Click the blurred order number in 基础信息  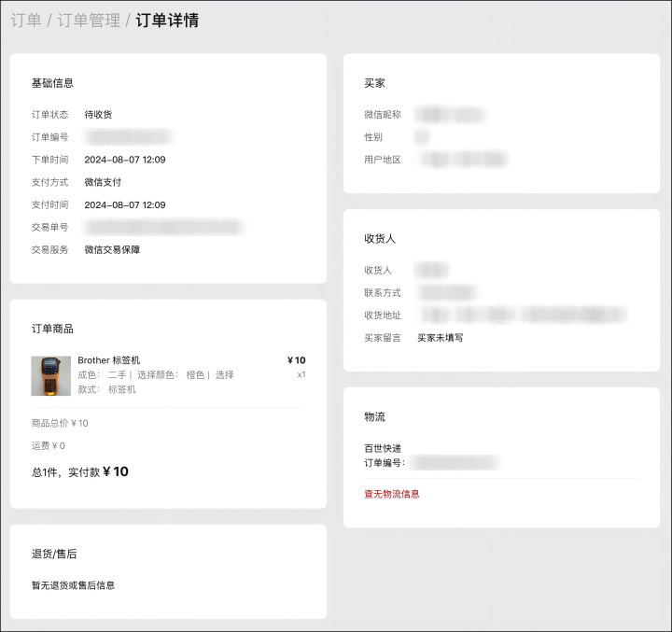click(x=127, y=137)
